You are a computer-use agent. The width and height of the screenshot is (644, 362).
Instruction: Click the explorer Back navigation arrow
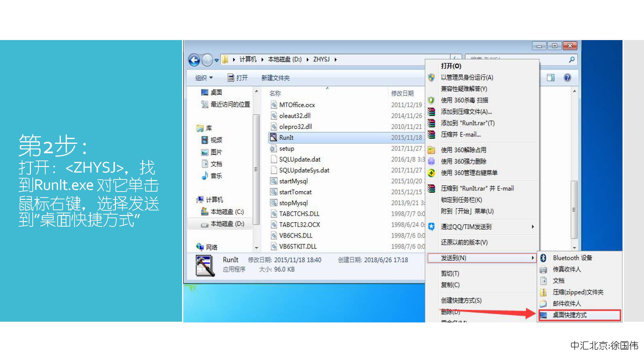[x=194, y=60]
